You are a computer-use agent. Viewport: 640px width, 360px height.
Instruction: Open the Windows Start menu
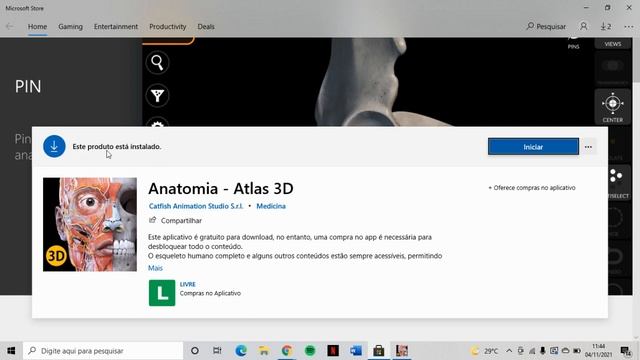(11, 351)
